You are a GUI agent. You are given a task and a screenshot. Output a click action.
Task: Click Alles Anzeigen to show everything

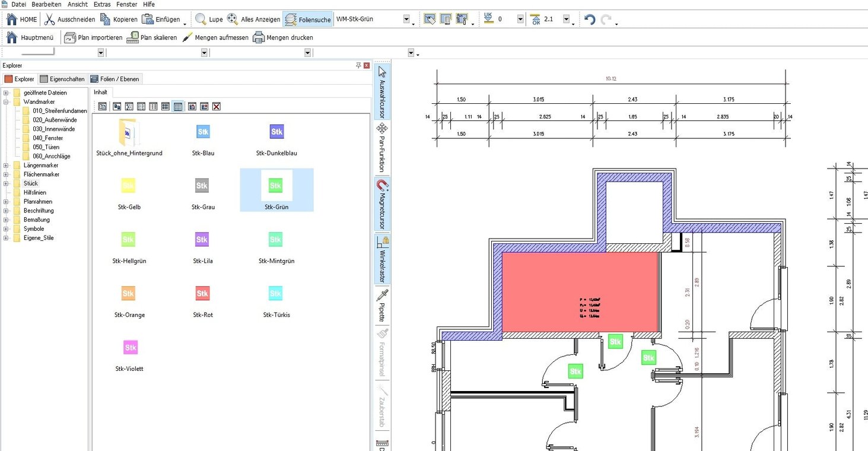coord(253,20)
